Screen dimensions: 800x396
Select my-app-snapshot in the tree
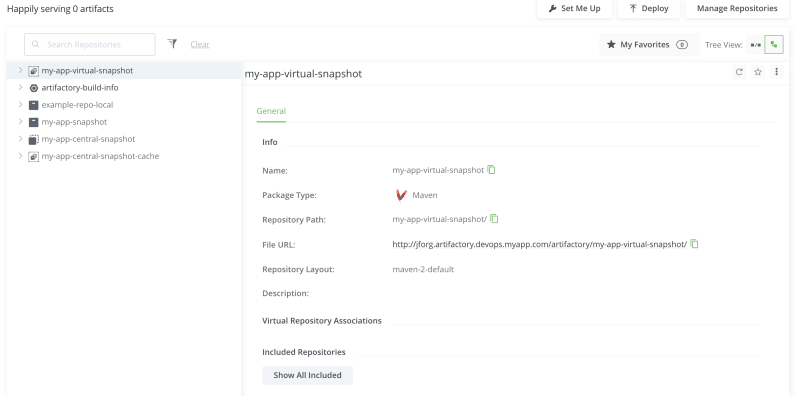[74, 122]
